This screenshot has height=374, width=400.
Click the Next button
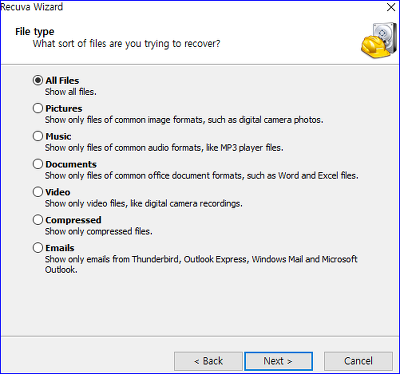pyautogui.click(x=278, y=361)
